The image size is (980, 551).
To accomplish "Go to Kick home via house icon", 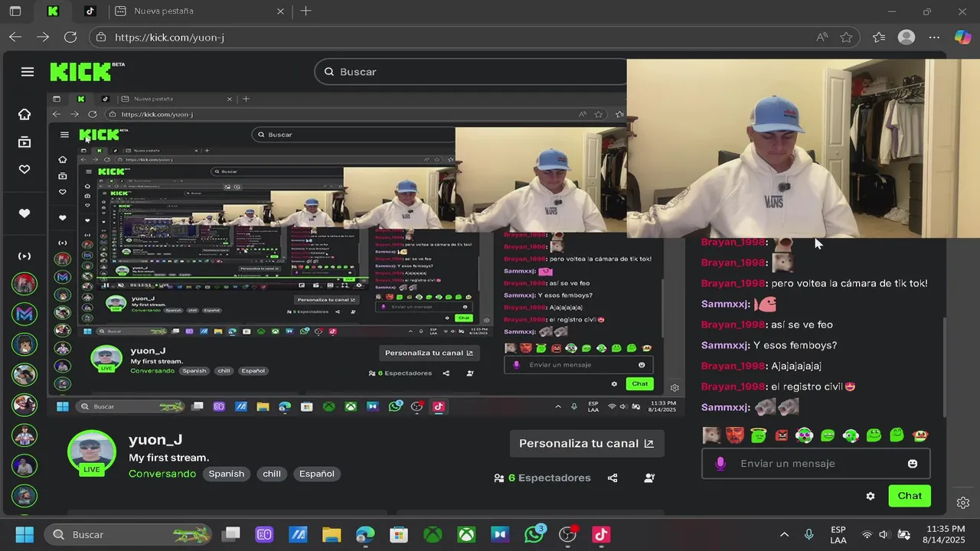I will pos(24,114).
